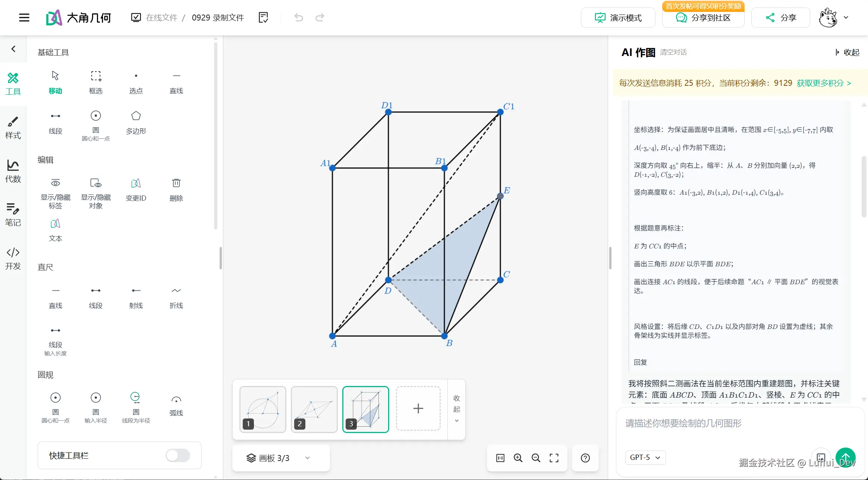This screenshot has height=480, width=868.
Task: Click the zoom in magnifier icon
Action: point(518,458)
